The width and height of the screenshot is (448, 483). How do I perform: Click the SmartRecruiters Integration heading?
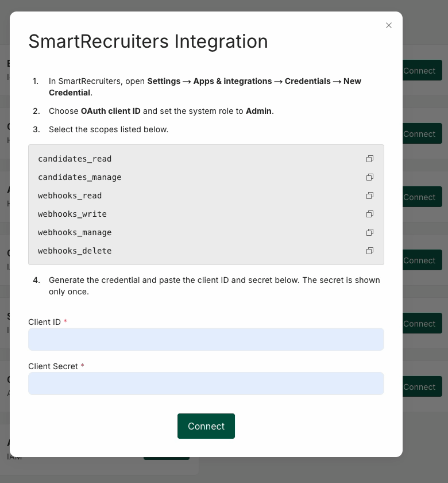point(148,41)
